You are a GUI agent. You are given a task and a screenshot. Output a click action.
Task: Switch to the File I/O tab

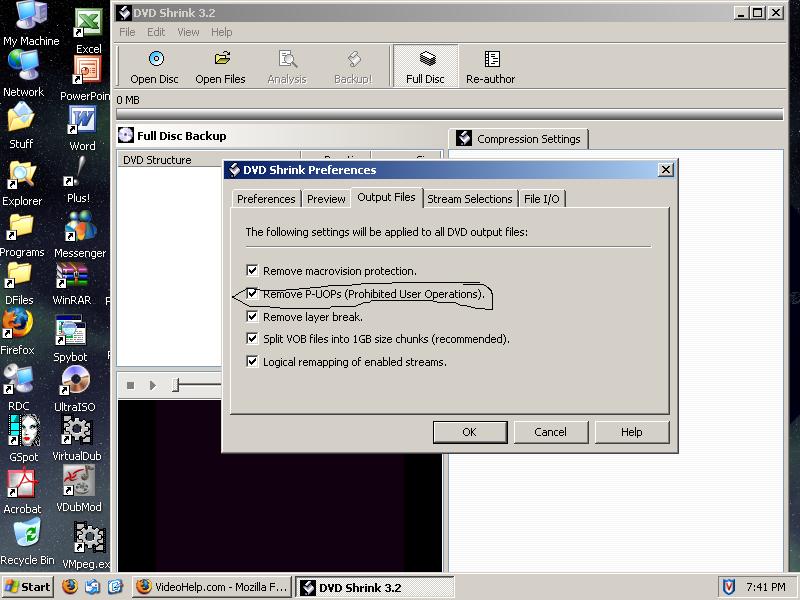point(541,199)
